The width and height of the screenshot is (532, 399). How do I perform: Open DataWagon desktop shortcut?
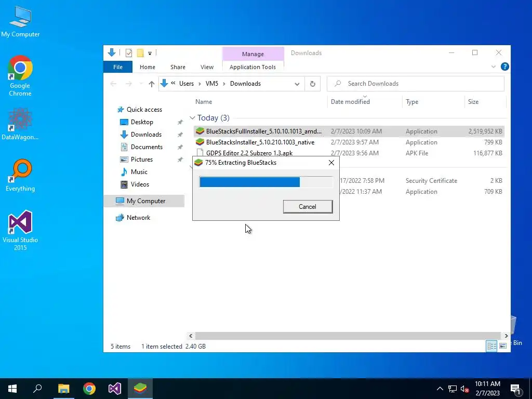tap(20, 124)
